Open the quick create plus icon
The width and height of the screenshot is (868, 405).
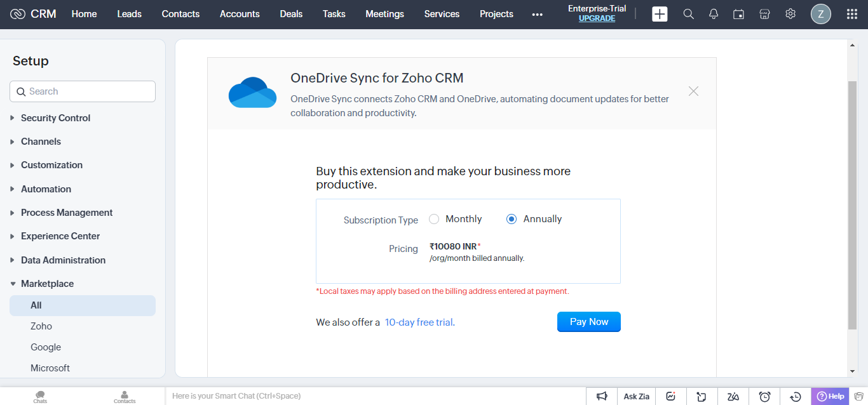(660, 14)
